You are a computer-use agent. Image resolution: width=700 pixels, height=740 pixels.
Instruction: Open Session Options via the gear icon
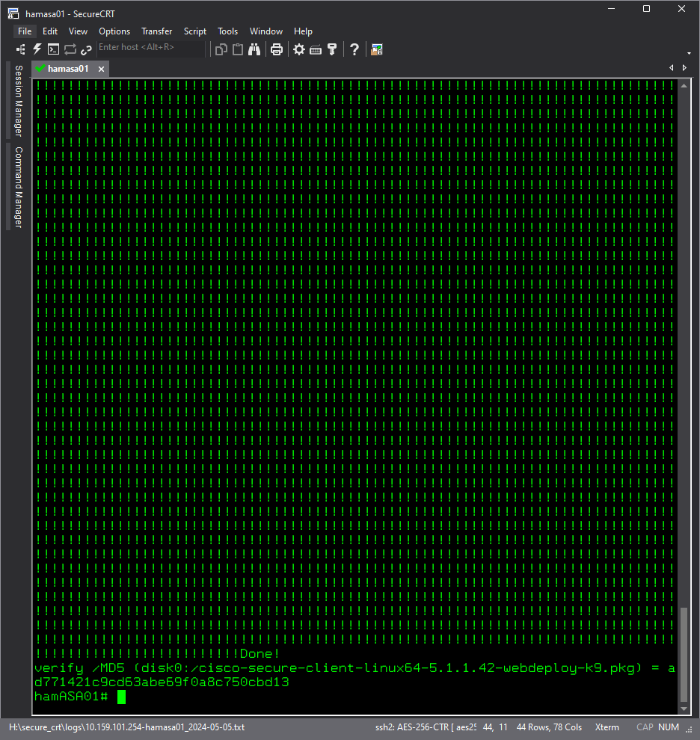point(298,49)
